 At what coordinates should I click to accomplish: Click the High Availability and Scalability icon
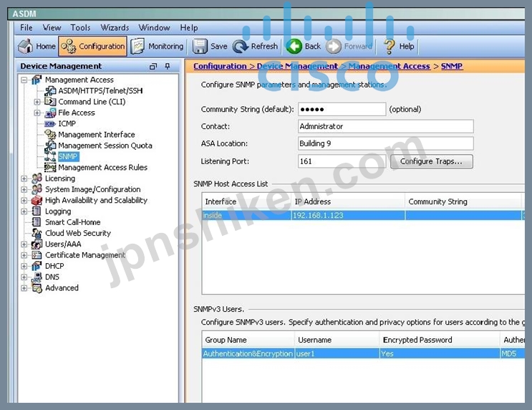tap(37, 201)
